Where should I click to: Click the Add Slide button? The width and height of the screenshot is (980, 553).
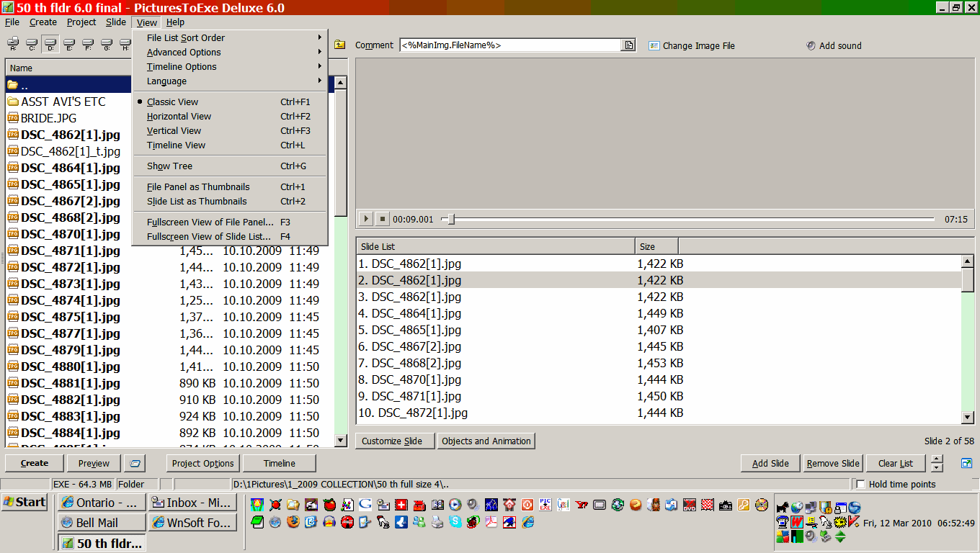(x=770, y=463)
